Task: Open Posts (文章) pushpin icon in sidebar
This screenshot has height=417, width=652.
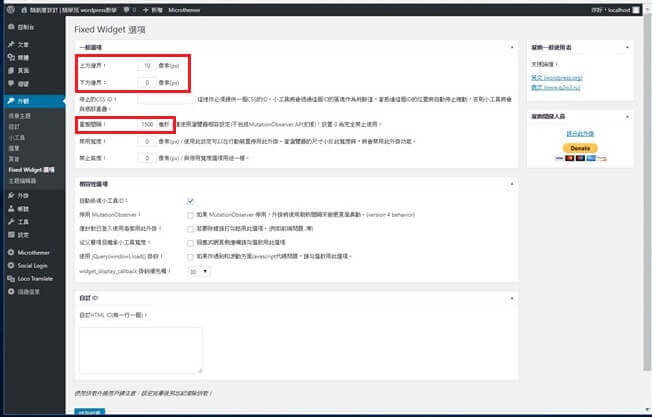Action: pyautogui.click(x=9, y=46)
